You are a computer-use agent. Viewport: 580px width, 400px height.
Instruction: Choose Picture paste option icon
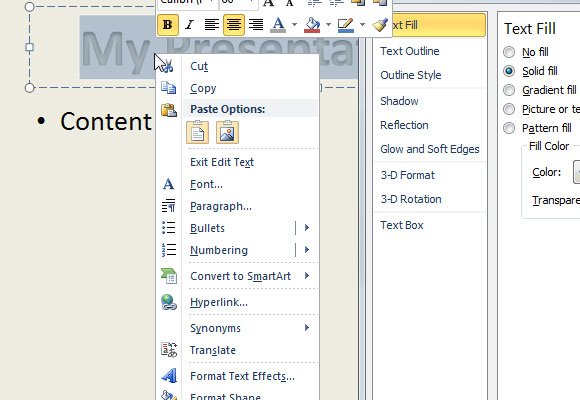point(227,132)
